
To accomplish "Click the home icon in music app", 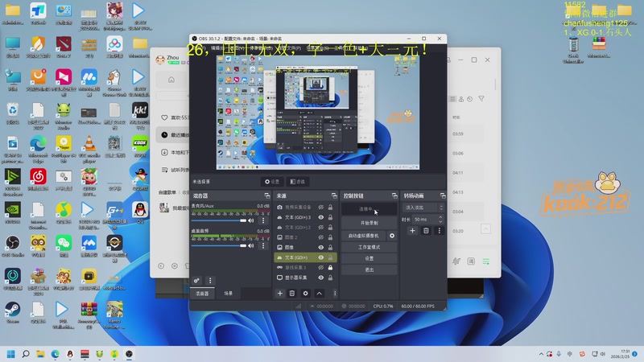I will pos(171,80).
